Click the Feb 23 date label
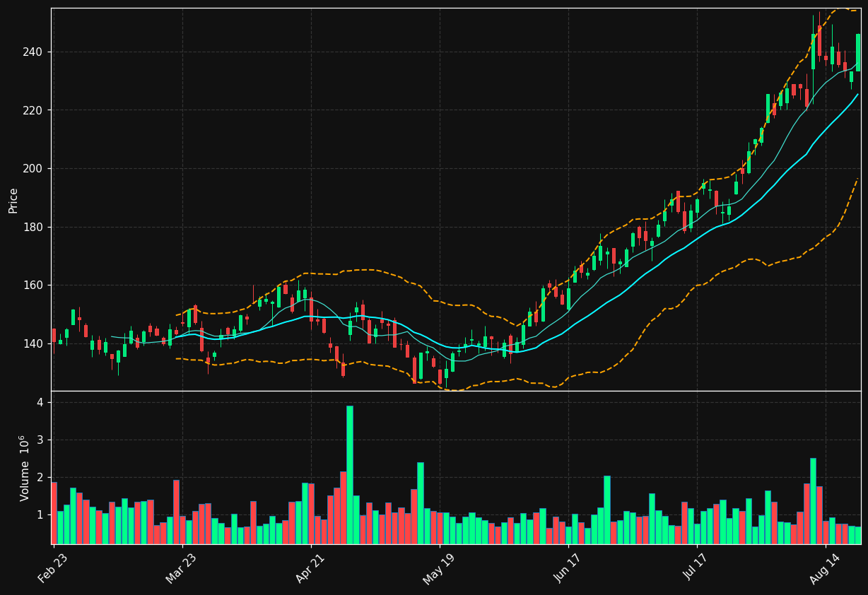The image size is (868, 595). (x=54, y=567)
